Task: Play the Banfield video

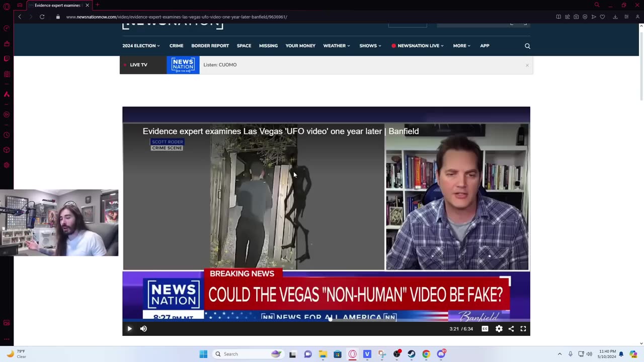Action: (x=129, y=329)
